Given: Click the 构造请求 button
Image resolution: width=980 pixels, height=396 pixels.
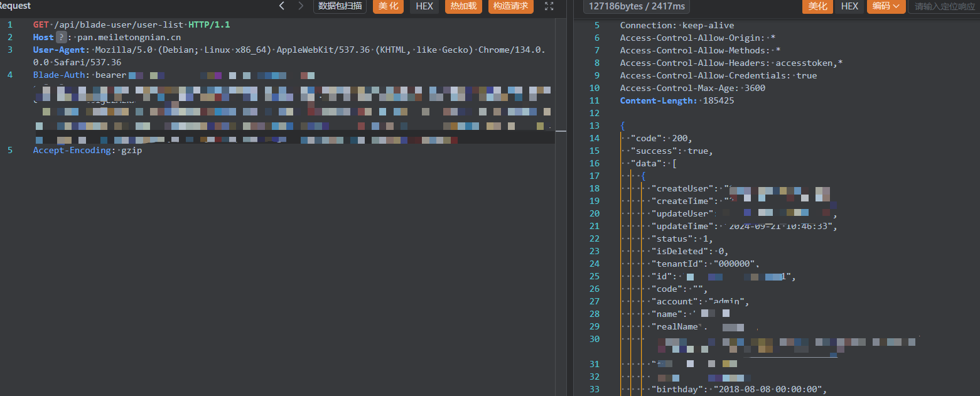Looking at the screenshot, I should click(x=510, y=6).
